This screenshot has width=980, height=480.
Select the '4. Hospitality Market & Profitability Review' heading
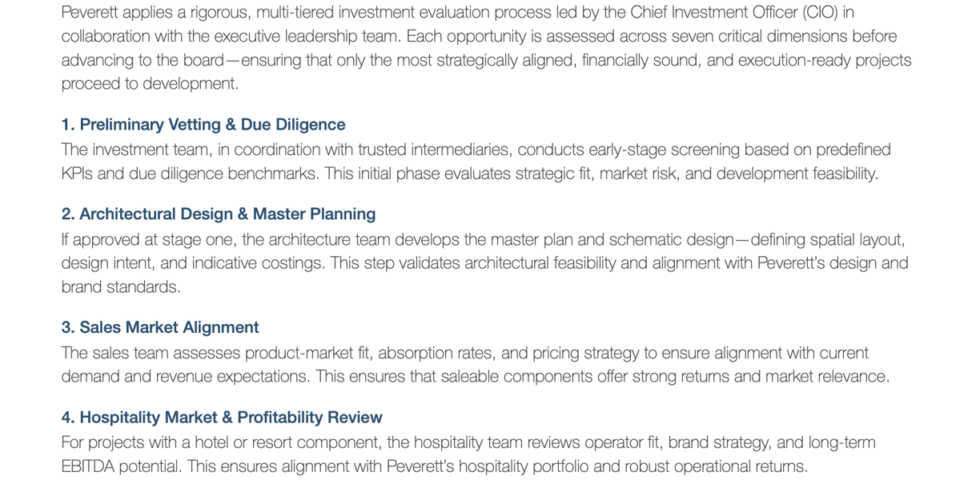pos(222,418)
